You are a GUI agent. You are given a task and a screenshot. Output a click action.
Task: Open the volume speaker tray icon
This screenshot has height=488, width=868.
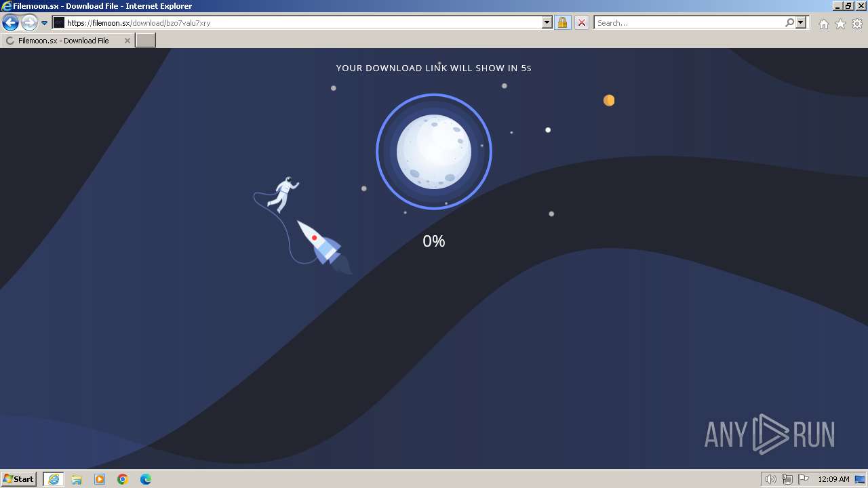[771, 479]
